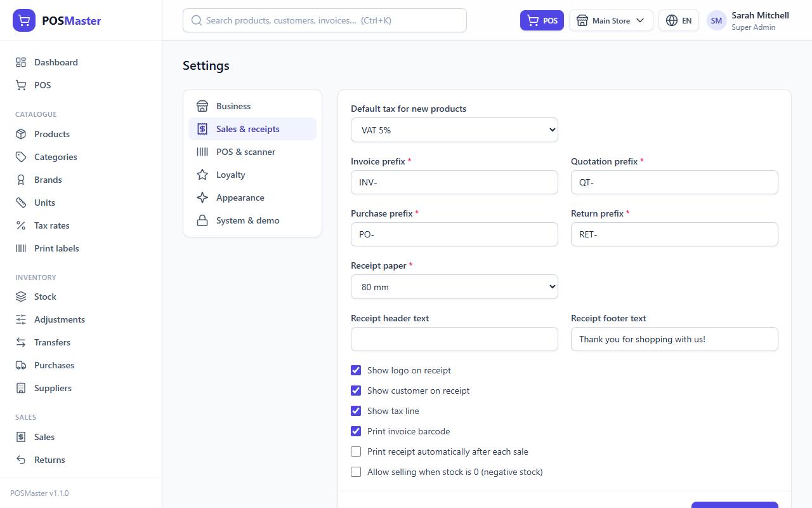Toggle the Show tax line checkbox
Viewport: 812px width, 508px height.
click(x=356, y=411)
